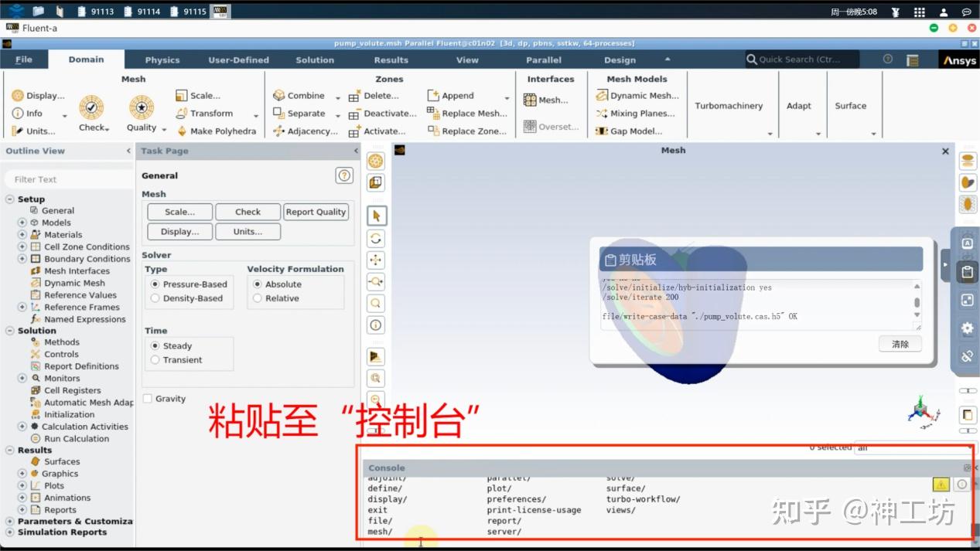This screenshot has width=980, height=551.
Task: Select zoom to area magnifier tool
Action: tap(376, 303)
